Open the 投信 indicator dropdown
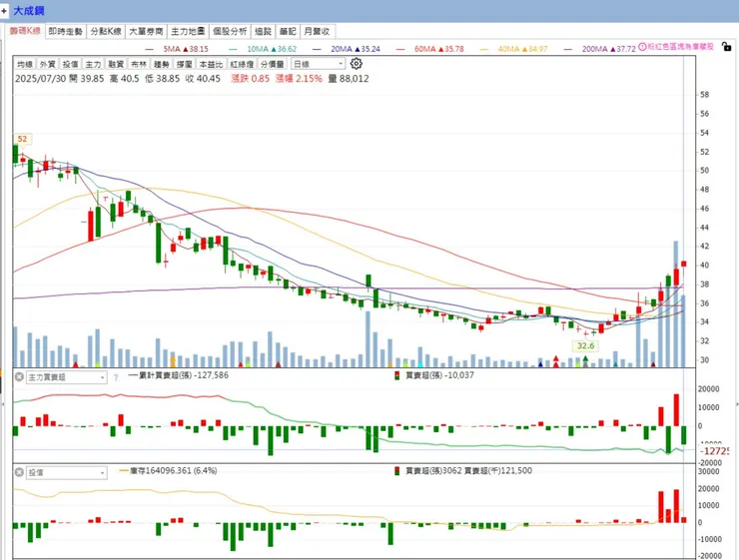 pyautogui.click(x=66, y=472)
